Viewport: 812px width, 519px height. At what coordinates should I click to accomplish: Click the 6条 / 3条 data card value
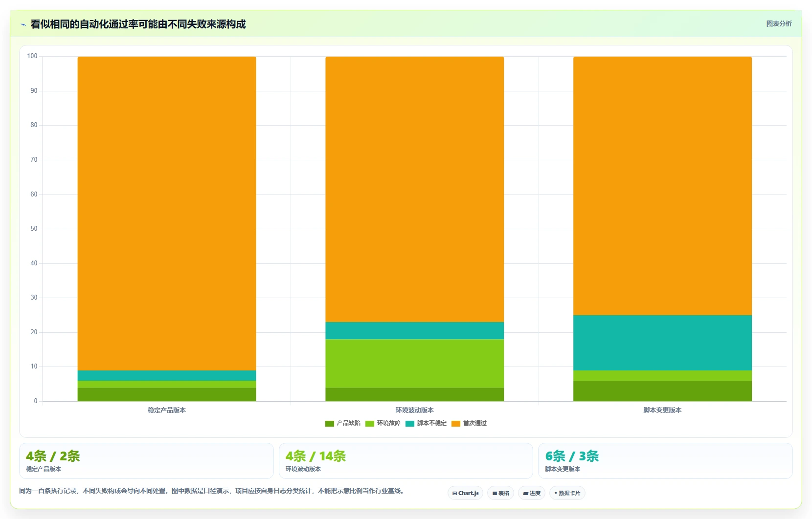[x=572, y=456]
